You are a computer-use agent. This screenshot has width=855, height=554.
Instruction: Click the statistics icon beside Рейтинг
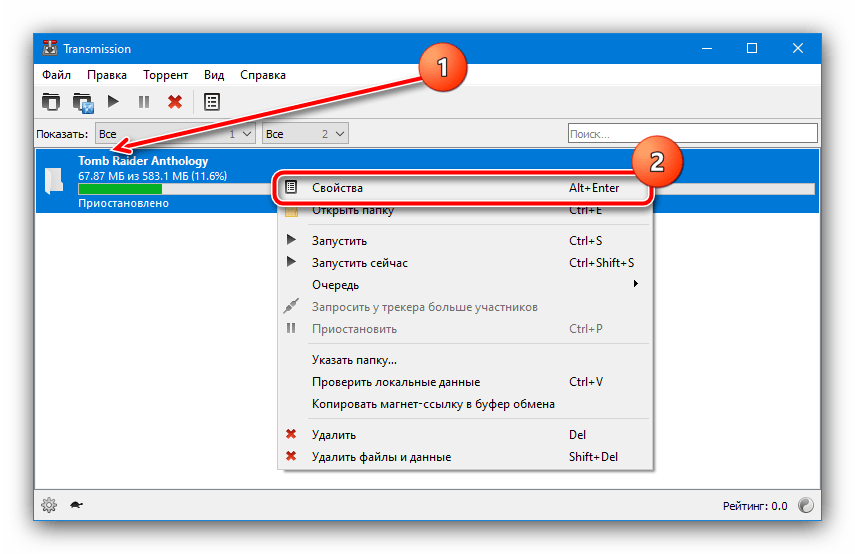(x=805, y=505)
